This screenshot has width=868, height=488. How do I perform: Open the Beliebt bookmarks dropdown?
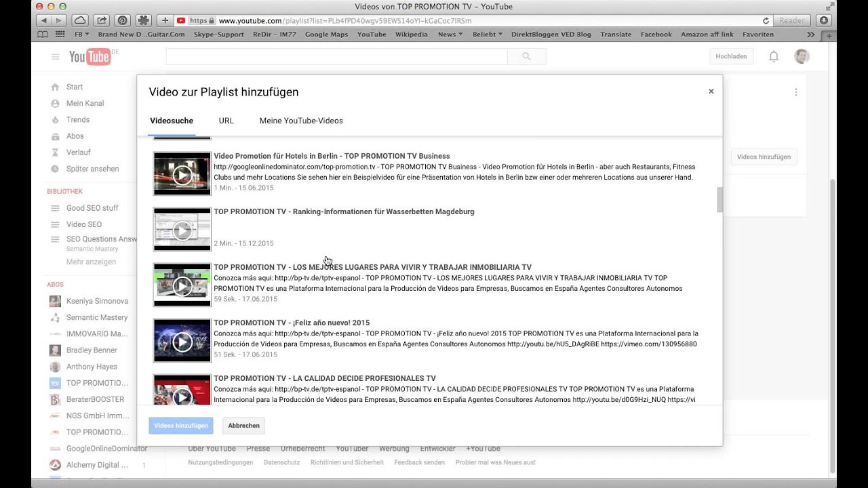pyautogui.click(x=488, y=34)
